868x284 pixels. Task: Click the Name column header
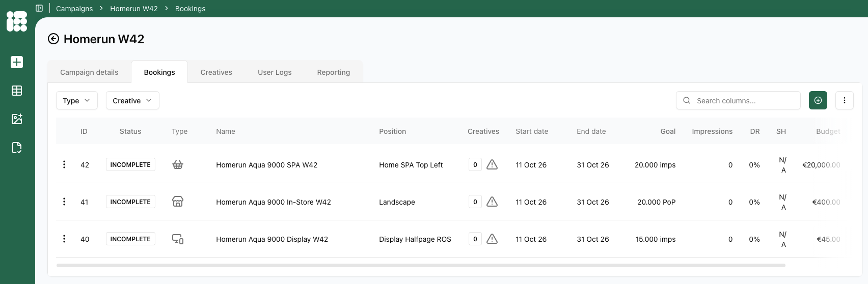[226, 131]
